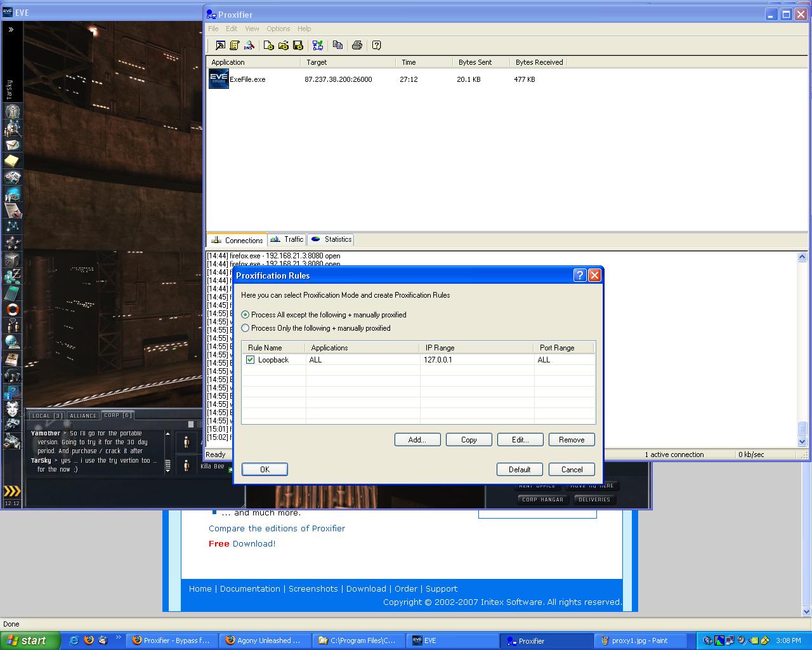Open Proxification Rules toolbar icon
This screenshot has height=650, width=812.
tap(234, 45)
